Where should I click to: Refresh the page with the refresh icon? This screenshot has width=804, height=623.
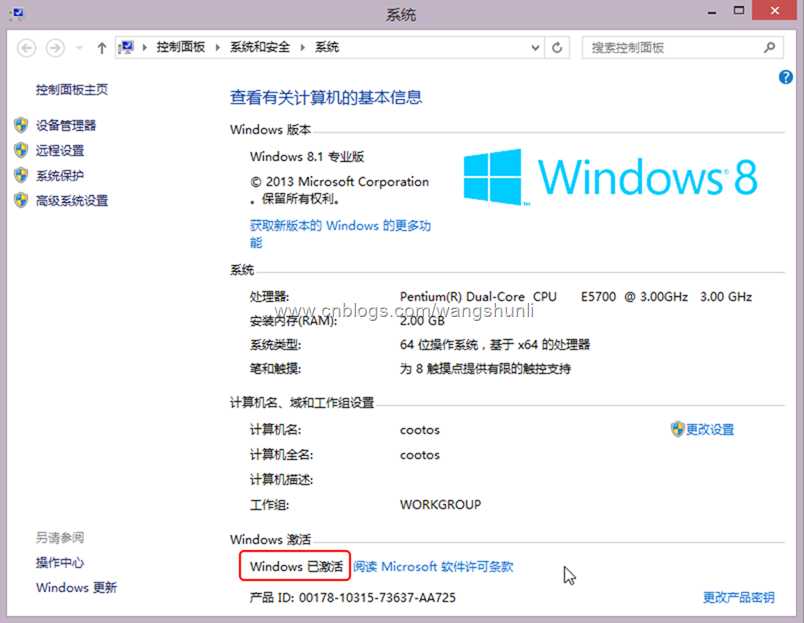click(x=557, y=48)
